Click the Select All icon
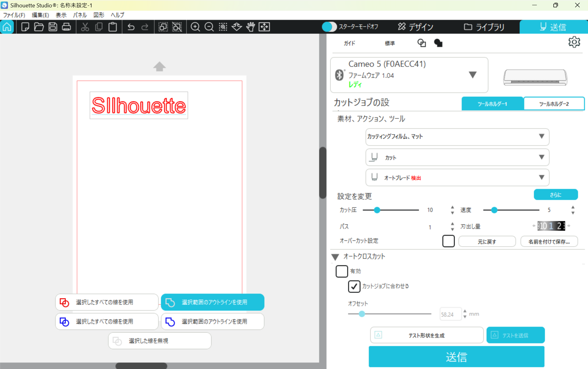 [x=163, y=27]
